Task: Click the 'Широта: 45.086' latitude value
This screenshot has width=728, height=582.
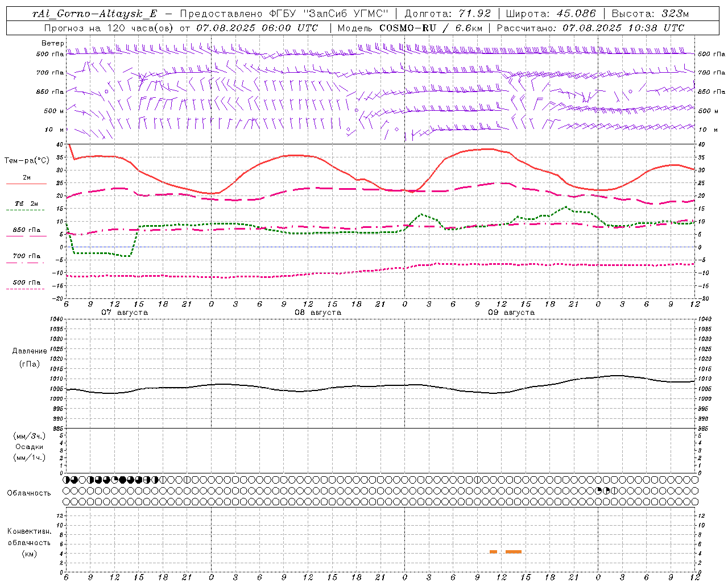Action: pyautogui.click(x=551, y=14)
